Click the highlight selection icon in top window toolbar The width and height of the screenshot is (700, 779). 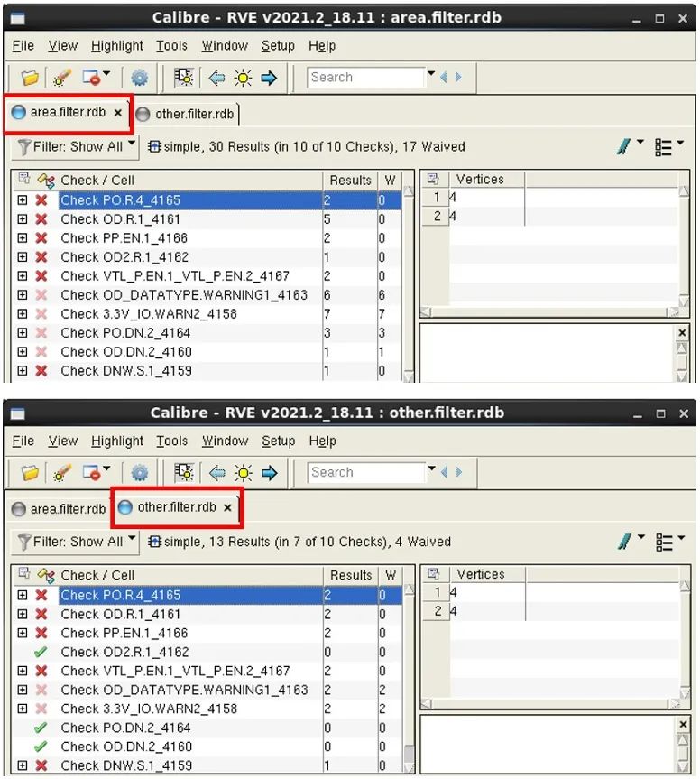click(184, 78)
